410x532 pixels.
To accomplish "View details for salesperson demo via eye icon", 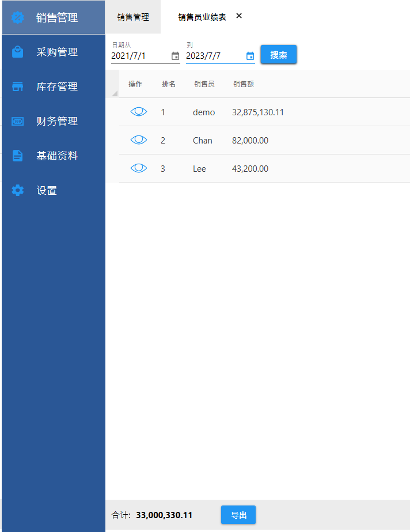I will (x=139, y=112).
